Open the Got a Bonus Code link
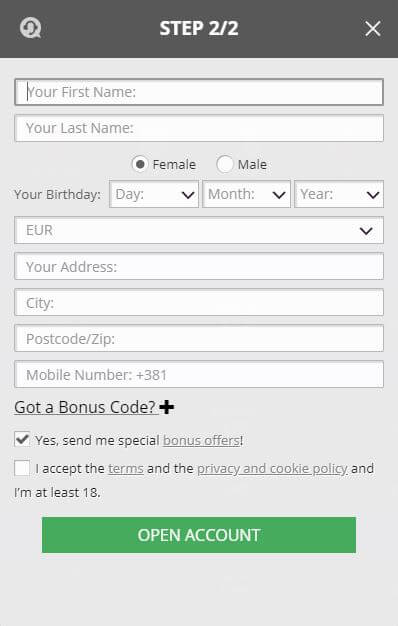Screen dimensions: 398x626 85,407
